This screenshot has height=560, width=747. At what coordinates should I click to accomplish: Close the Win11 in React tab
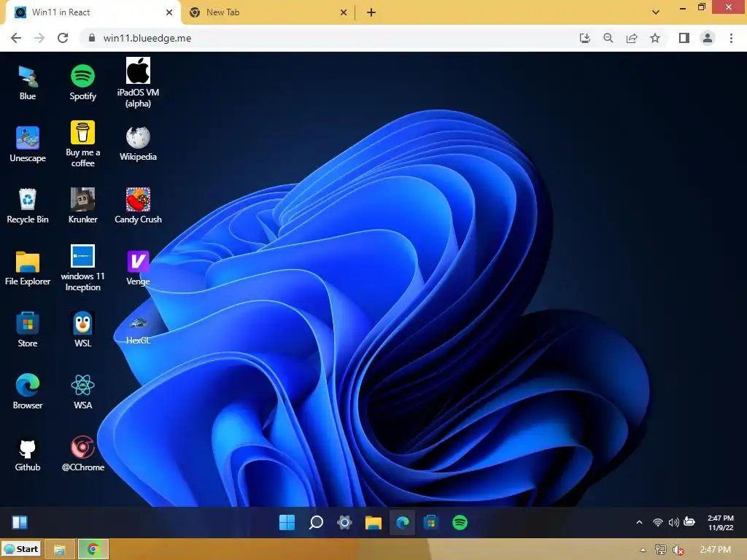pyautogui.click(x=169, y=13)
